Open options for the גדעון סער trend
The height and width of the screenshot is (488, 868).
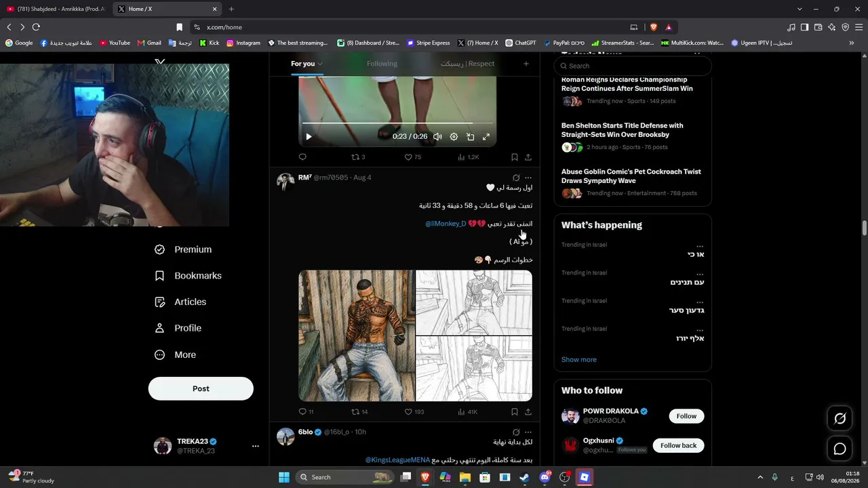(700, 302)
